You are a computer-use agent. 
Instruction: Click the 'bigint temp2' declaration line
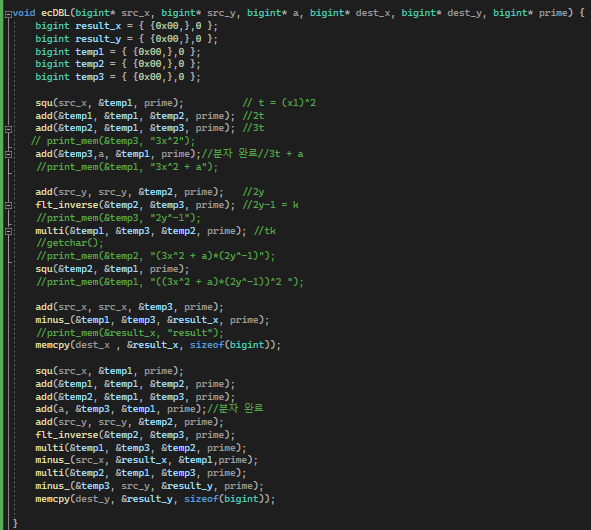coord(118,64)
